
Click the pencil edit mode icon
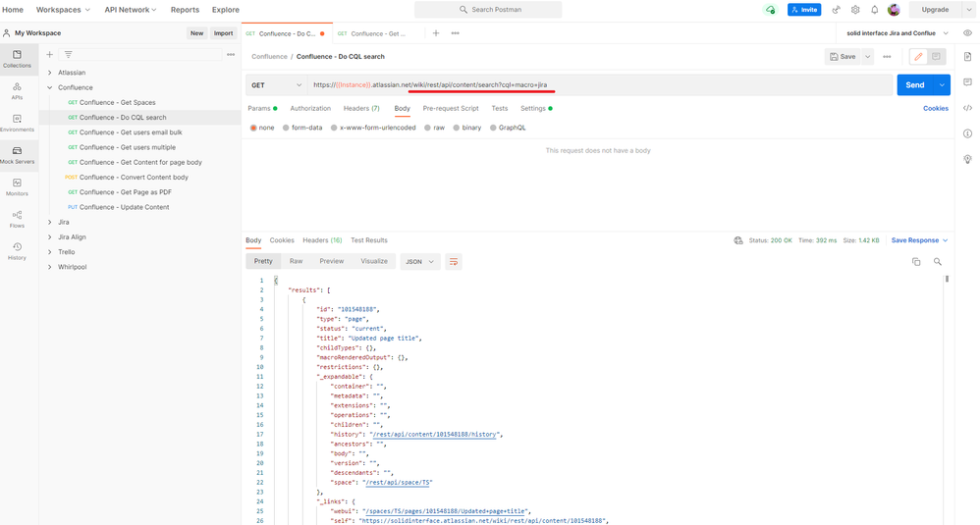918,56
